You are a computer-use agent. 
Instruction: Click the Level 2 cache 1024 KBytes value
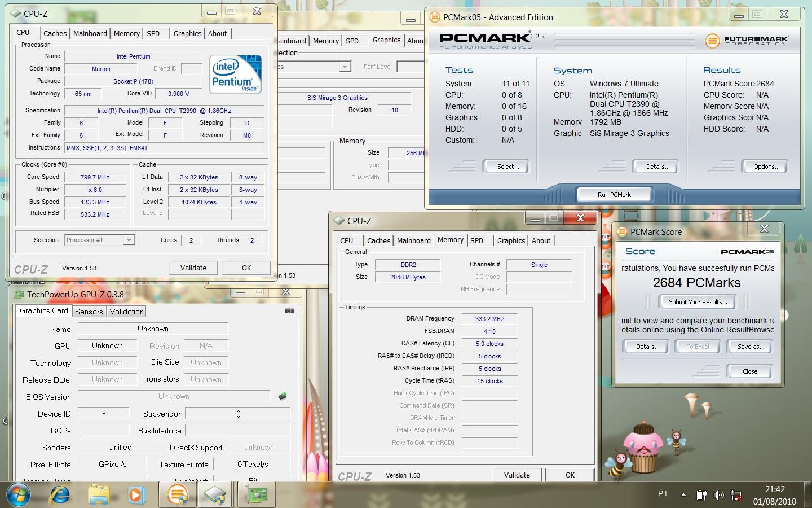198,202
